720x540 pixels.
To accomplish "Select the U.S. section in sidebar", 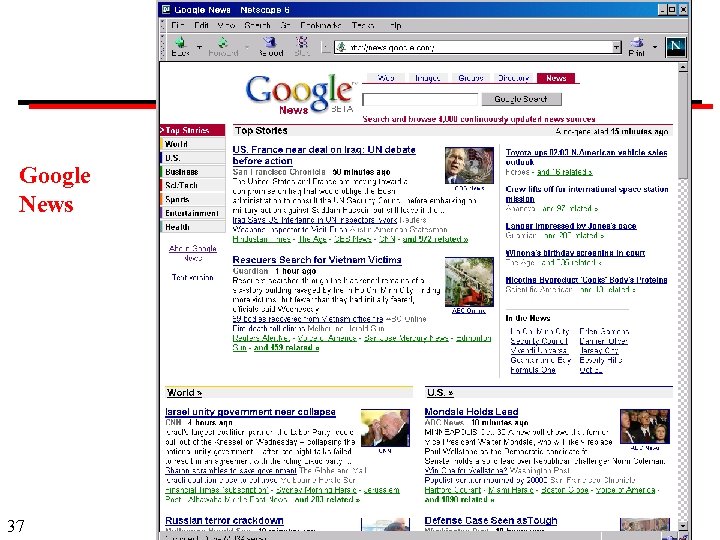I will pyautogui.click(x=193, y=158).
